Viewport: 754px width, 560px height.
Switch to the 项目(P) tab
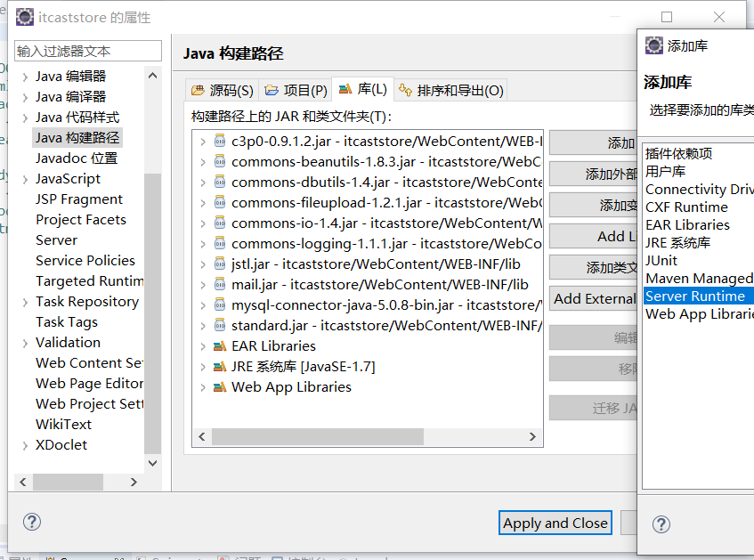click(x=296, y=90)
